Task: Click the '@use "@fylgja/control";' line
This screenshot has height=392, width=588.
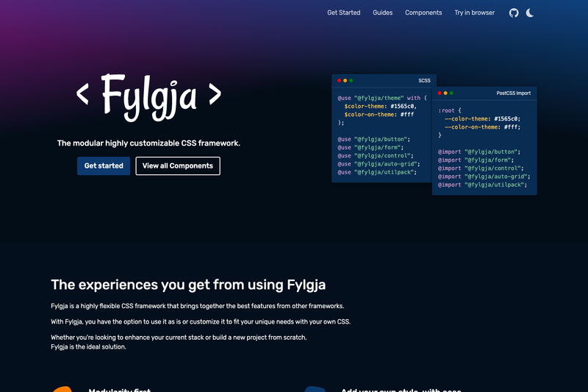Action: click(376, 156)
